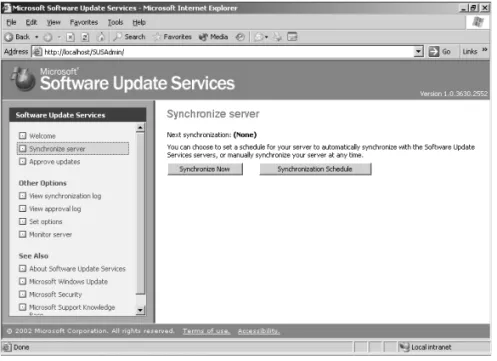Click the Edit page toolbar icon
This screenshot has height=361, width=497.
tap(292, 37)
